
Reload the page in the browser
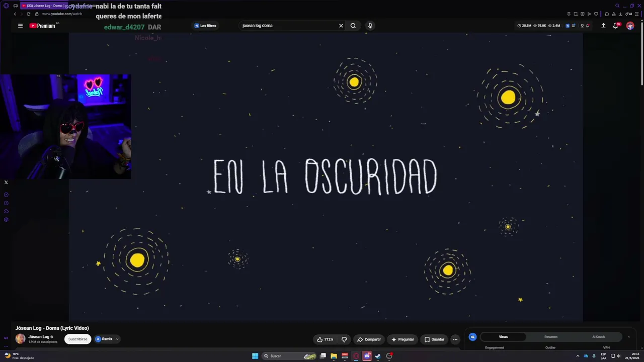pos(28,14)
